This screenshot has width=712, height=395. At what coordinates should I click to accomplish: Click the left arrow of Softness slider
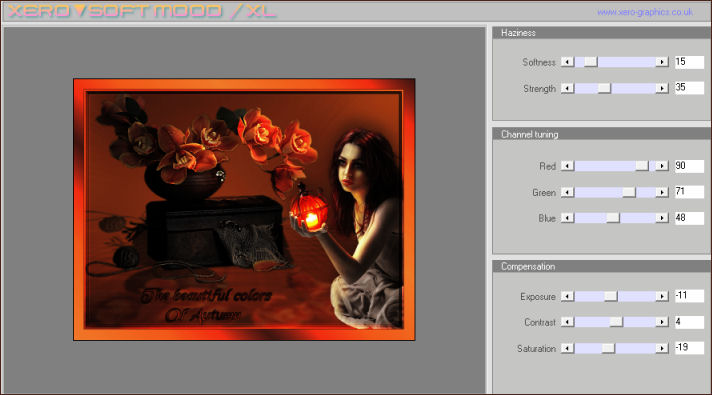tap(568, 62)
